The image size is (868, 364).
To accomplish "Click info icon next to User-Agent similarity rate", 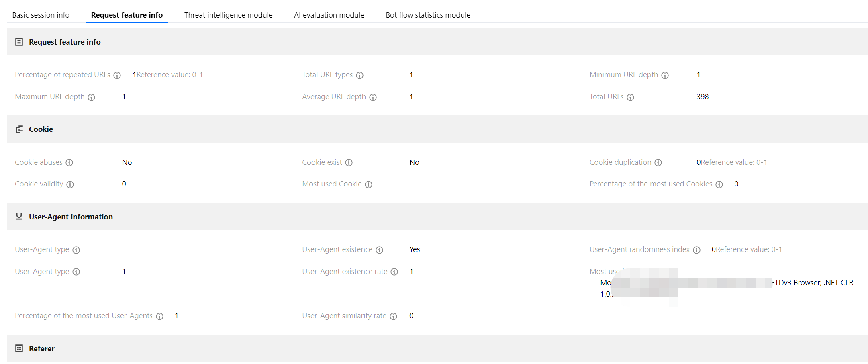I will [394, 316].
